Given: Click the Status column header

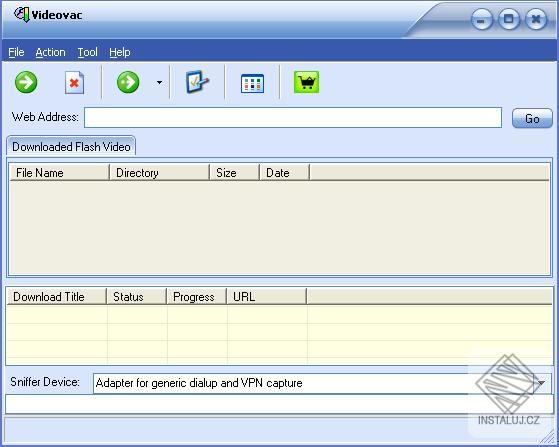Looking at the screenshot, I should pyautogui.click(x=137, y=297).
